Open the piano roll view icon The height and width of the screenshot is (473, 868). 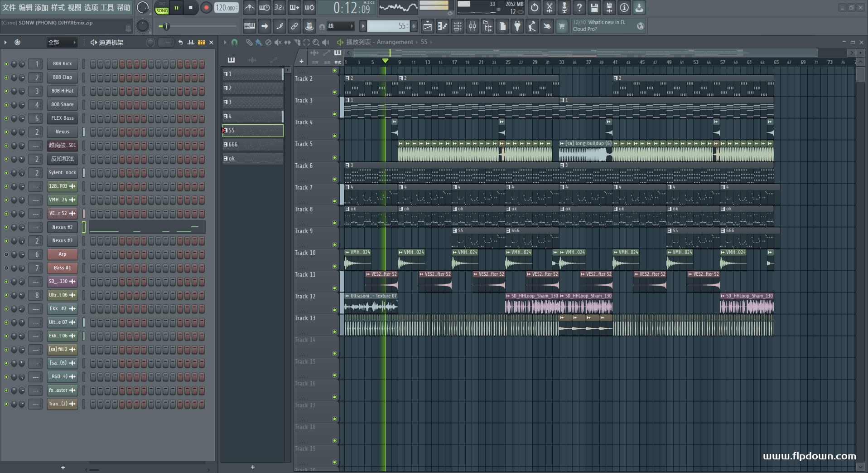(x=443, y=27)
